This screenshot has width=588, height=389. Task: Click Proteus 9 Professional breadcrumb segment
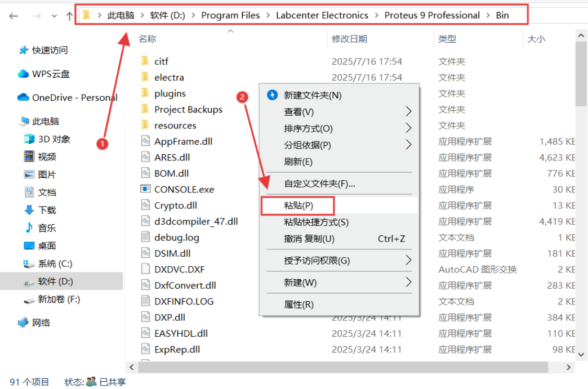432,15
